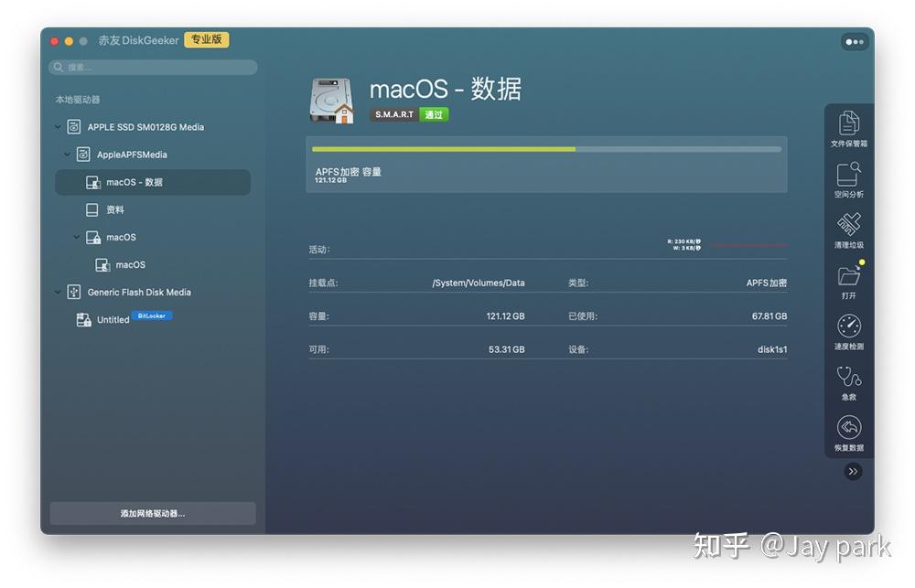Collapse the AppleAPFSMedia tree branch
This screenshot has height=588, width=915.
click(70, 155)
